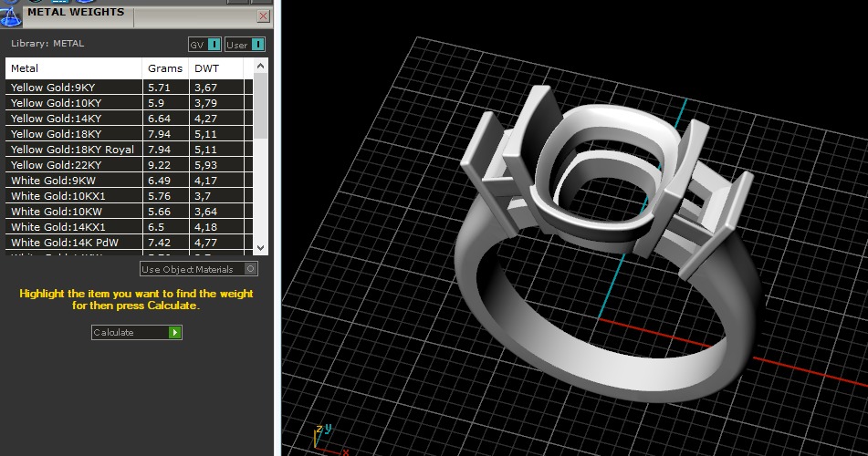Viewport: 868px width, 456px height.
Task: Click the 3,67 DWT value
Action: click(x=205, y=88)
